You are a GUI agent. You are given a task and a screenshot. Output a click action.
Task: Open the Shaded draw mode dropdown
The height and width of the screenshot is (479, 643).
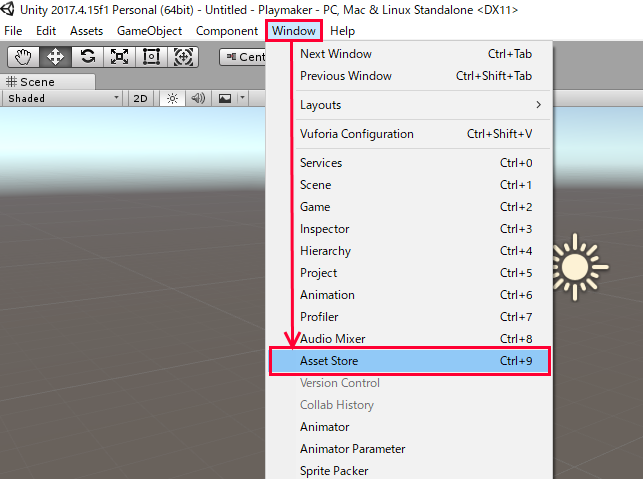(62, 98)
